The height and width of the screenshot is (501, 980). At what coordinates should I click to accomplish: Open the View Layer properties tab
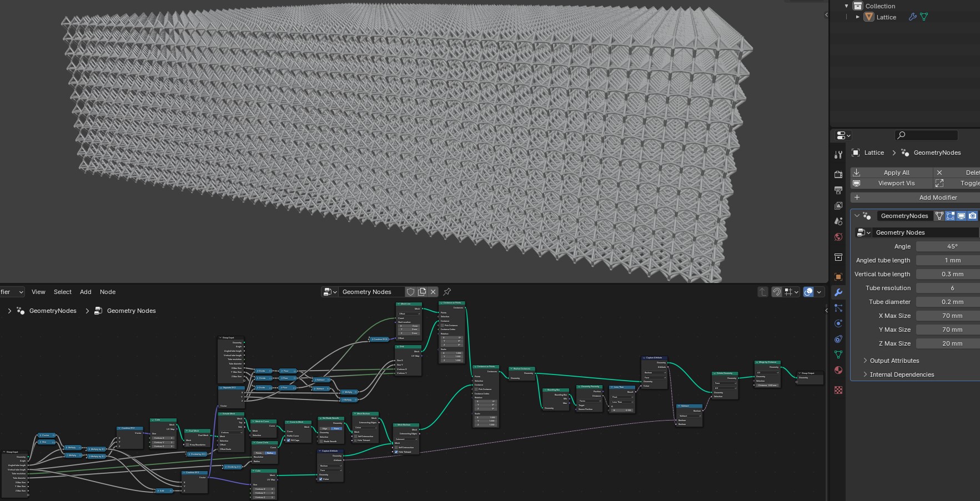pos(838,205)
